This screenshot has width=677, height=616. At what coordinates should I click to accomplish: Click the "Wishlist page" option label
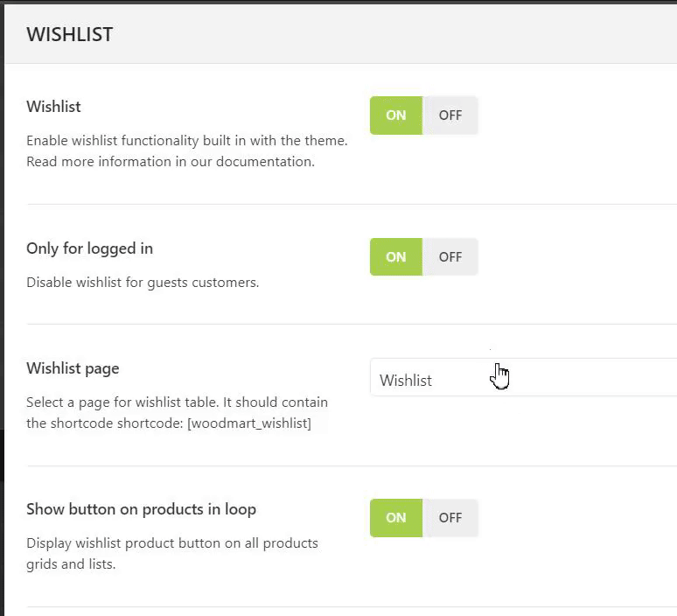[73, 368]
